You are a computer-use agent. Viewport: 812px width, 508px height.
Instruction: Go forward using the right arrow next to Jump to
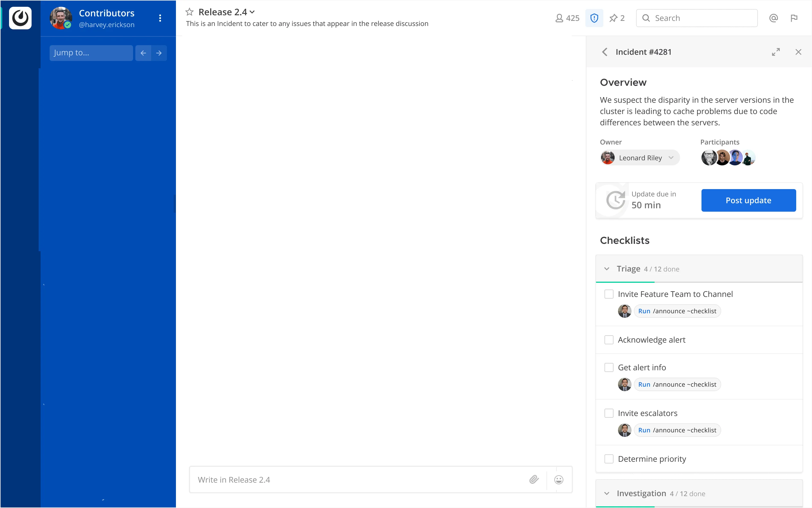point(159,53)
